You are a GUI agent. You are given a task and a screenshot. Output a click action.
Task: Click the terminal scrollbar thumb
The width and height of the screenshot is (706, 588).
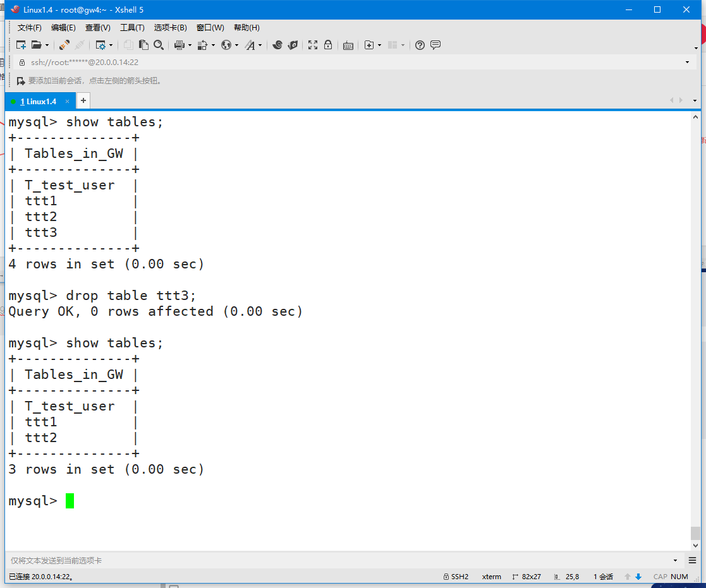pos(695,533)
